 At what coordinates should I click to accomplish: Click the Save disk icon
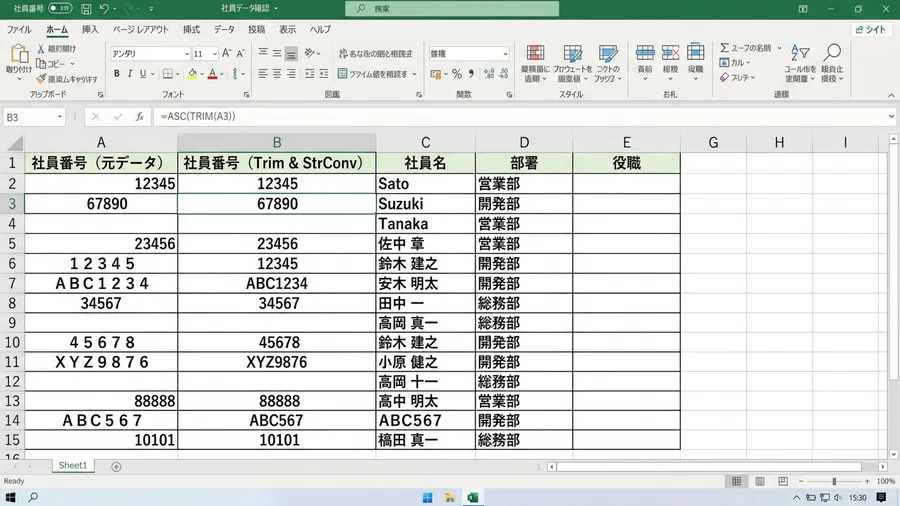(x=86, y=9)
